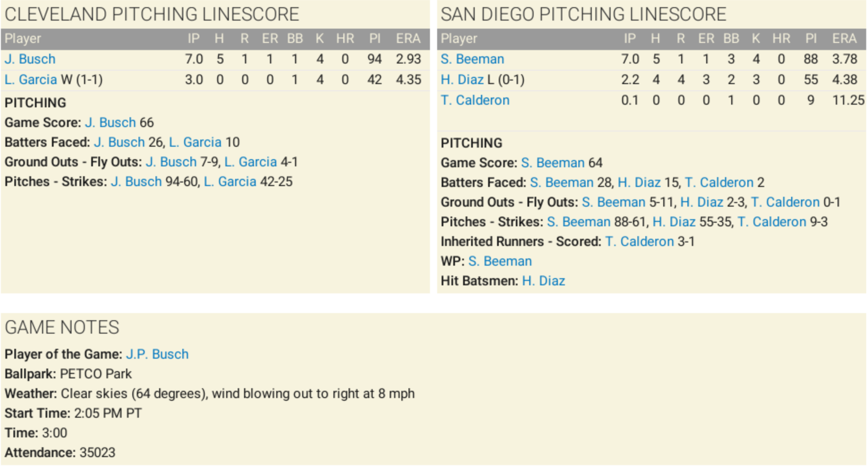Open L. Garcia link in Cleveland Batters Faced line
This screenshot has height=466, width=868.
[195, 142]
